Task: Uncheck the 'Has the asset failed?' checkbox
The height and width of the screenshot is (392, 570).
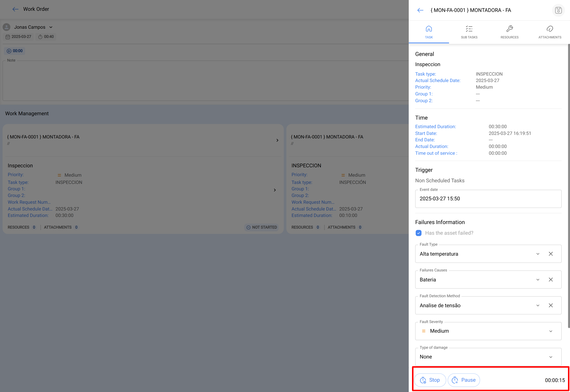Action: (418, 233)
